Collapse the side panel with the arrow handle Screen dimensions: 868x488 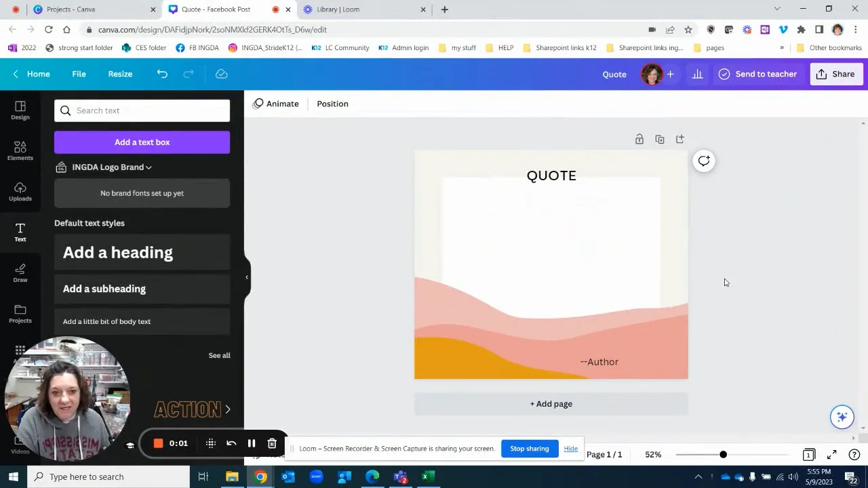[x=247, y=277]
